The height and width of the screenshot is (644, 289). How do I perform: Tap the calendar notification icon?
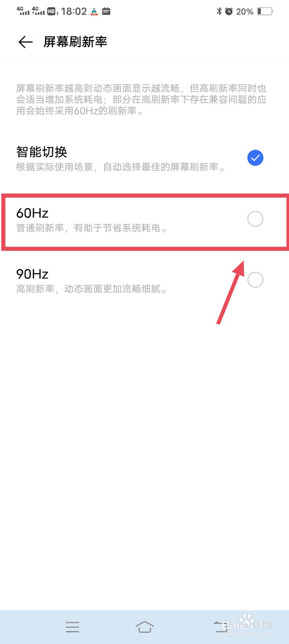[106, 11]
